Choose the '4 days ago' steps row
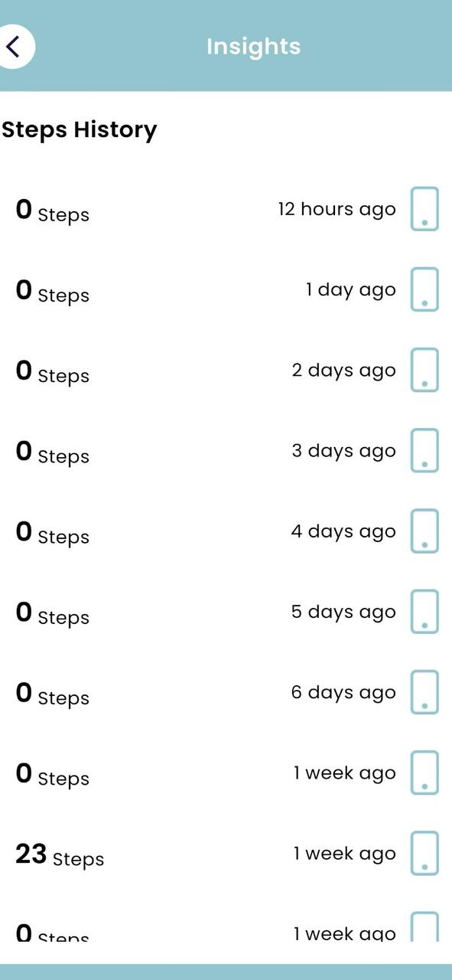This screenshot has width=452, height=980. (226, 531)
